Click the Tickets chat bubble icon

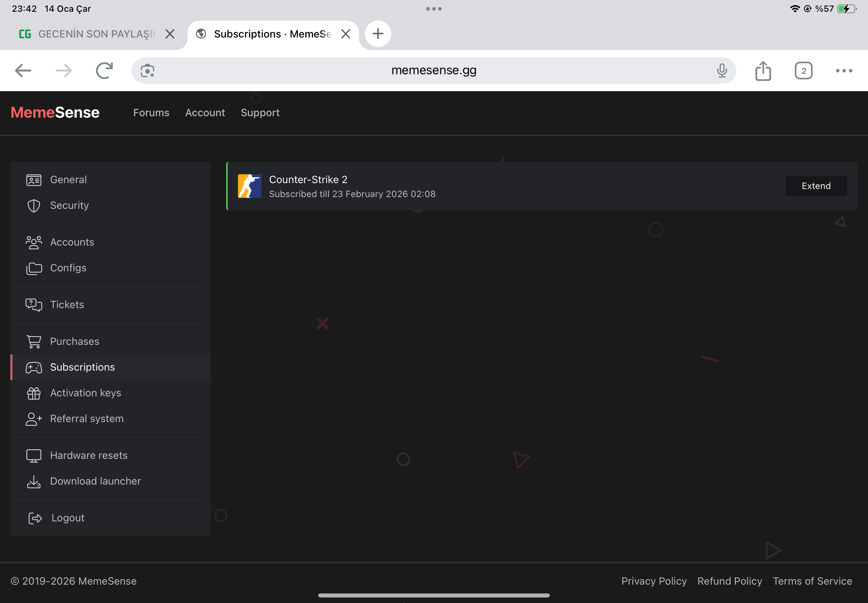point(33,305)
